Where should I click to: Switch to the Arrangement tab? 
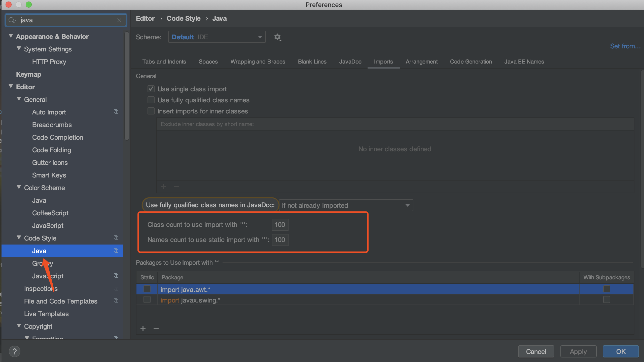pyautogui.click(x=421, y=62)
